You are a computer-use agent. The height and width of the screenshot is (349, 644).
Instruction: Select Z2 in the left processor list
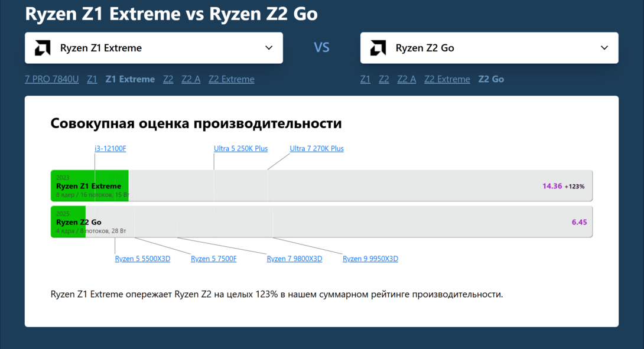point(168,79)
